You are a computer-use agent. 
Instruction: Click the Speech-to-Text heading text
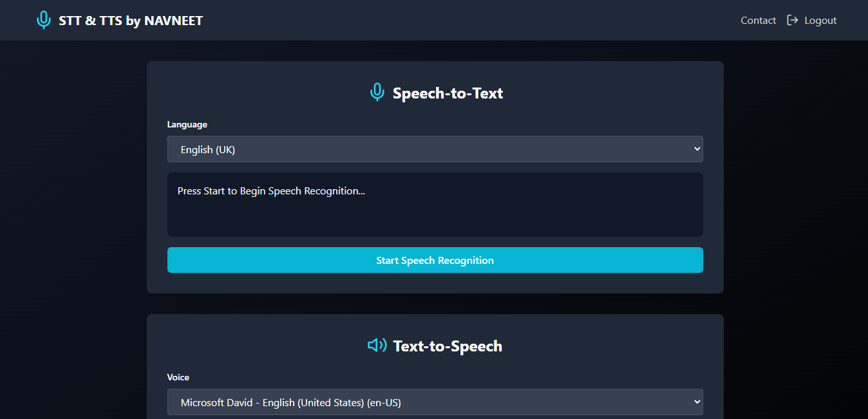(x=448, y=93)
